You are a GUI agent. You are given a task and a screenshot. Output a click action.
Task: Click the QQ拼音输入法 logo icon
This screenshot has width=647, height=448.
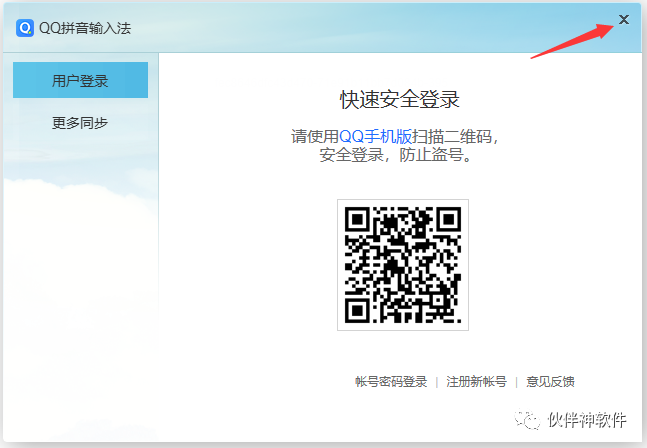(25, 28)
